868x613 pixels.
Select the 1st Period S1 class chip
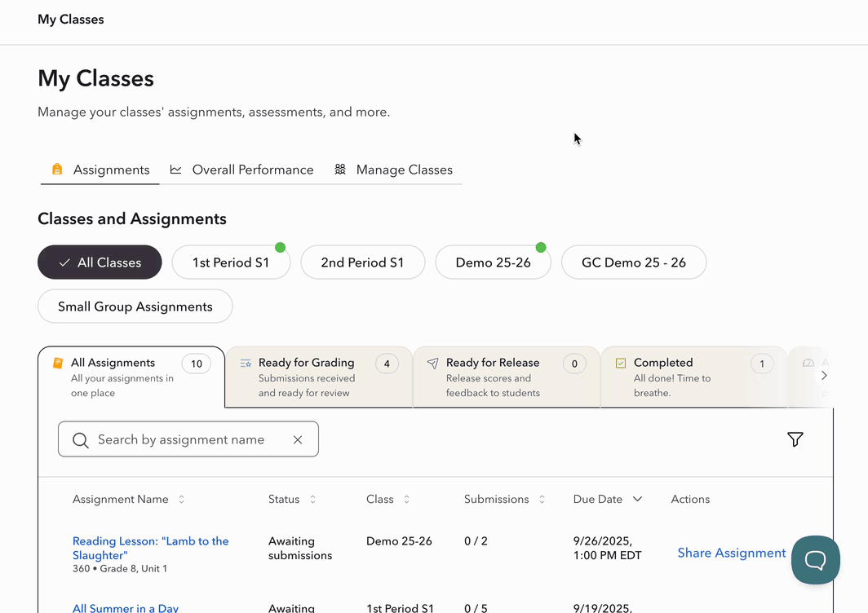[231, 262]
